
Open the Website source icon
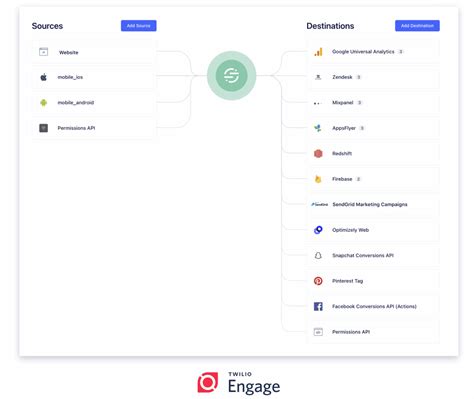pyautogui.click(x=43, y=52)
